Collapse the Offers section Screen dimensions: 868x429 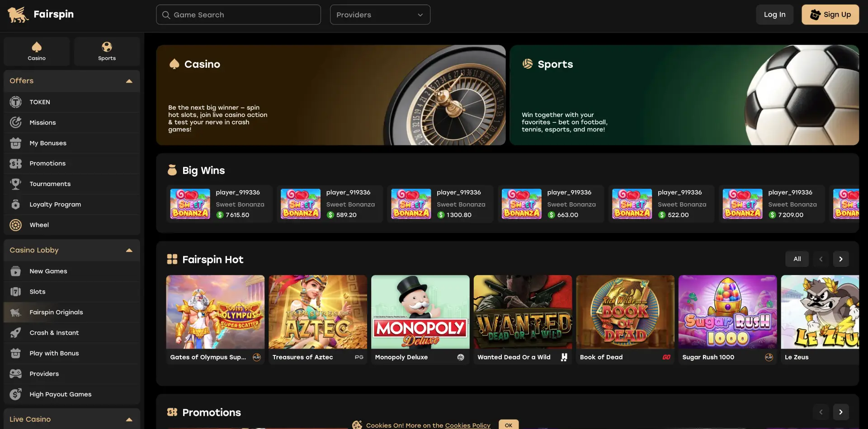point(129,81)
